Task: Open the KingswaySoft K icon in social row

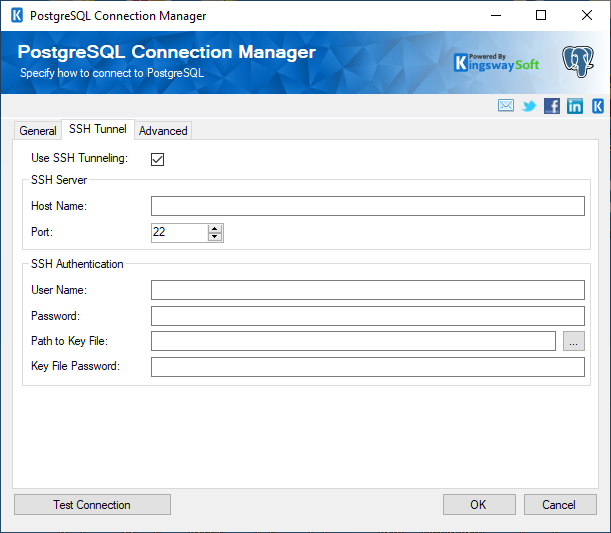Action: [598, 106]
